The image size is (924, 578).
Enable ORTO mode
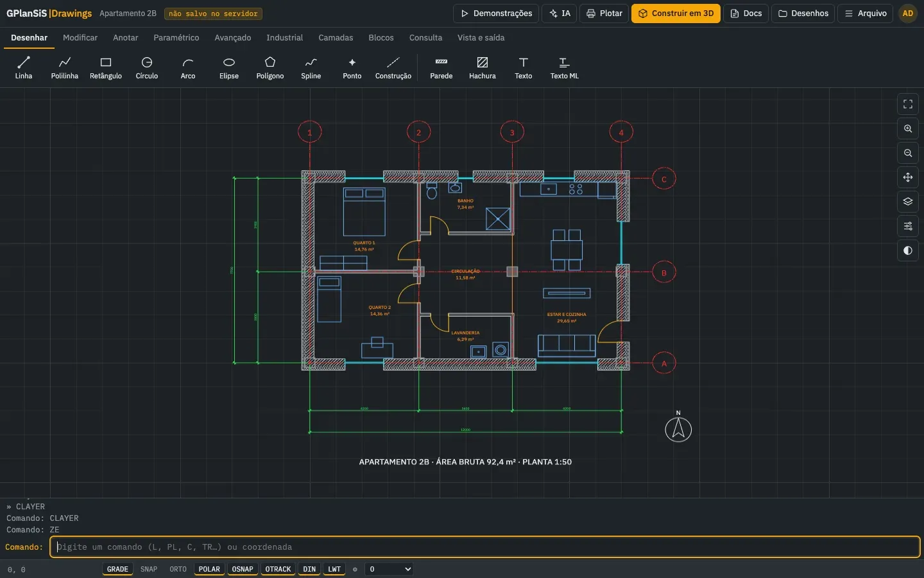tap(178, 569)
